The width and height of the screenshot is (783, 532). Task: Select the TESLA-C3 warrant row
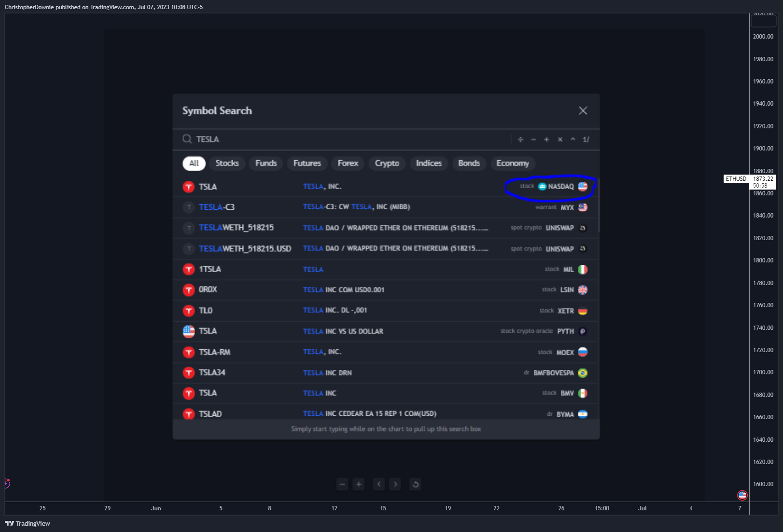(x=385, y=207)
